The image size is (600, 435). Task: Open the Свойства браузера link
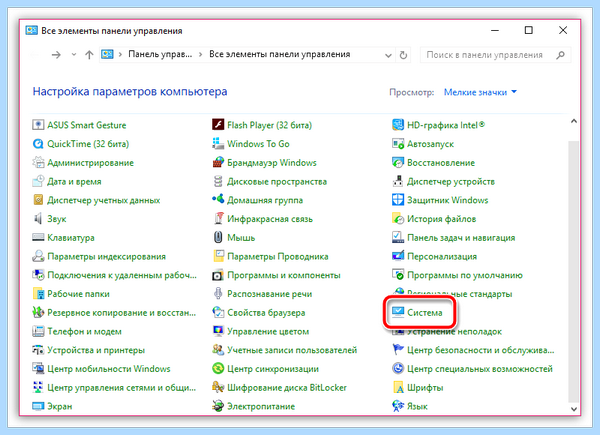click(266, 313)
